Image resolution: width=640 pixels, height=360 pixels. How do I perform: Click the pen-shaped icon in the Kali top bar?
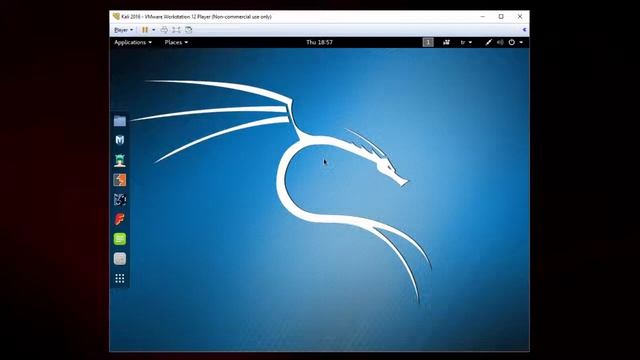[488, 42]
